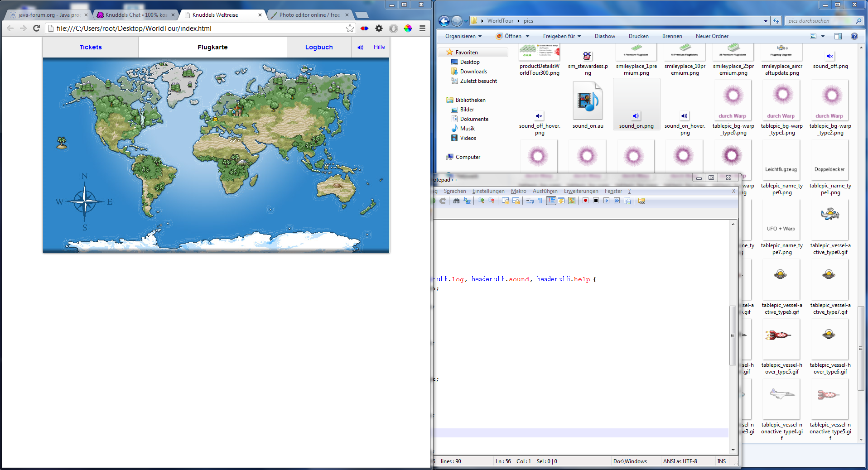This screenshot has width=868, height=470.
Task: Click the Explorer help question mark icon
Action: pyautogui.click(x=854, y=36)
